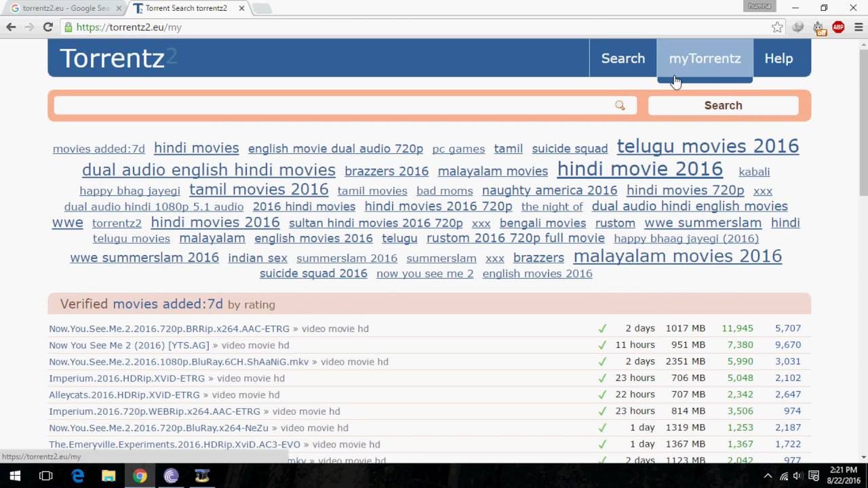Open File Explorer from taskbar
The width and height of the screenshot is (868, 488).
coord(108,476)
